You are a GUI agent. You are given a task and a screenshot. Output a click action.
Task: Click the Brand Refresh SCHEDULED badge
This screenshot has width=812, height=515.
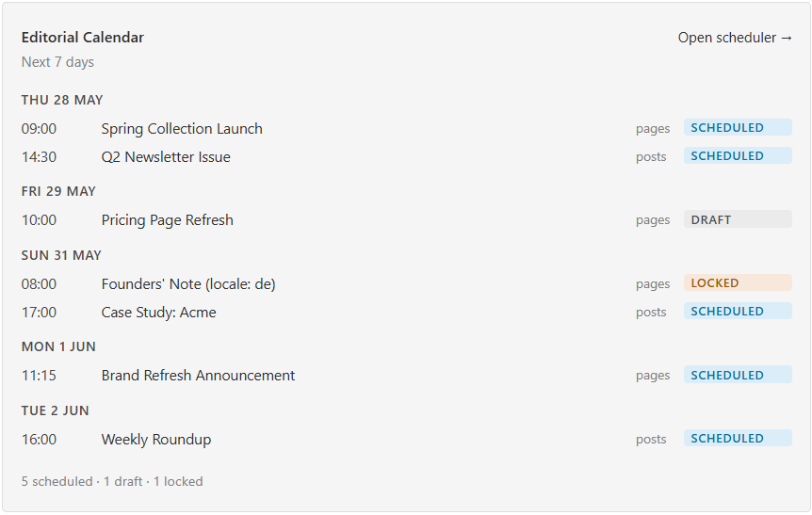(x=738, y=375)
